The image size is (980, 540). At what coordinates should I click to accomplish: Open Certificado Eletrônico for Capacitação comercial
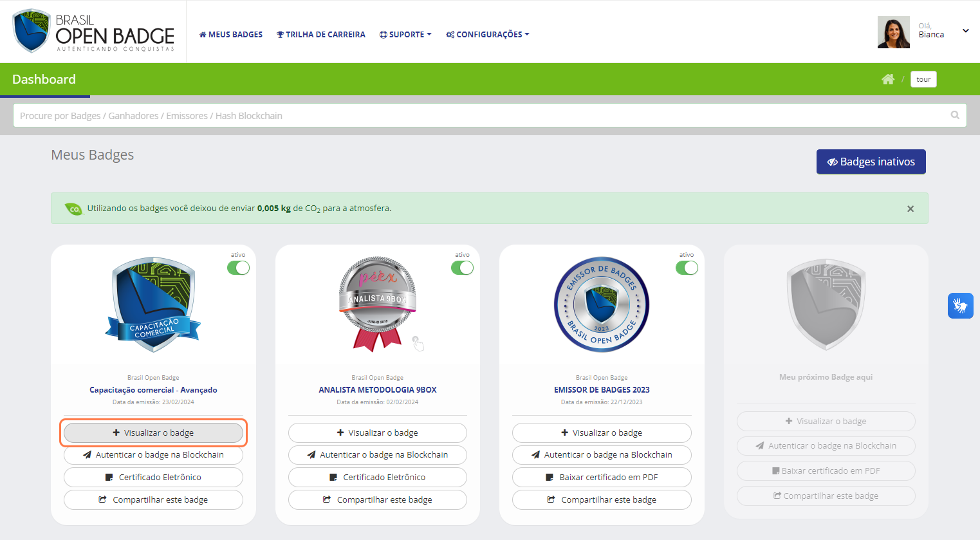point(153,477)
